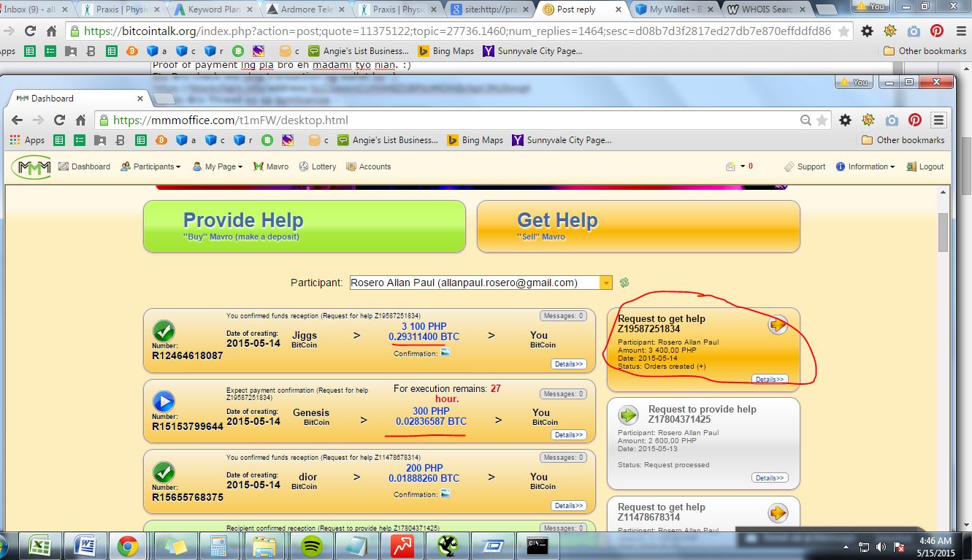Expand the Participants menu
This screenshot has height=560, width=972.
click(150, 166)
